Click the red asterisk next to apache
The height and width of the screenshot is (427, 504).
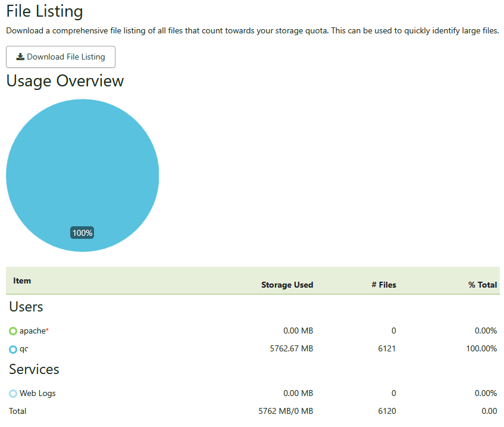(x=47, y=330)
